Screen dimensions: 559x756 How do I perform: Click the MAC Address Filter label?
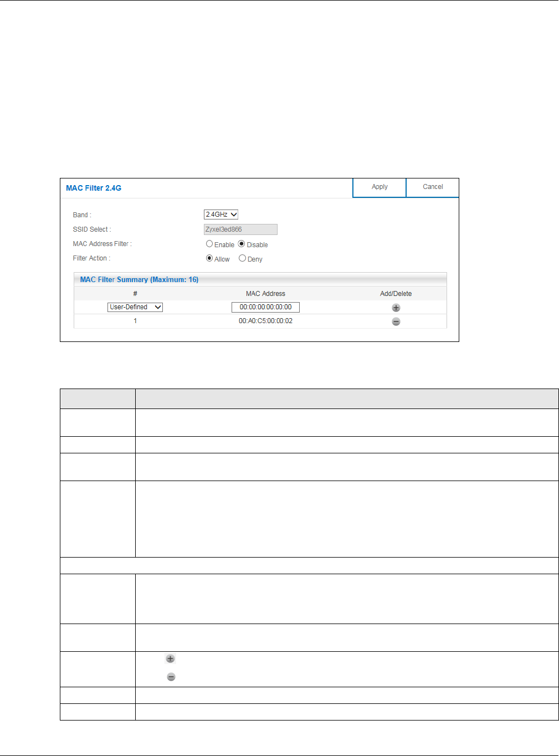click(102, 244)
